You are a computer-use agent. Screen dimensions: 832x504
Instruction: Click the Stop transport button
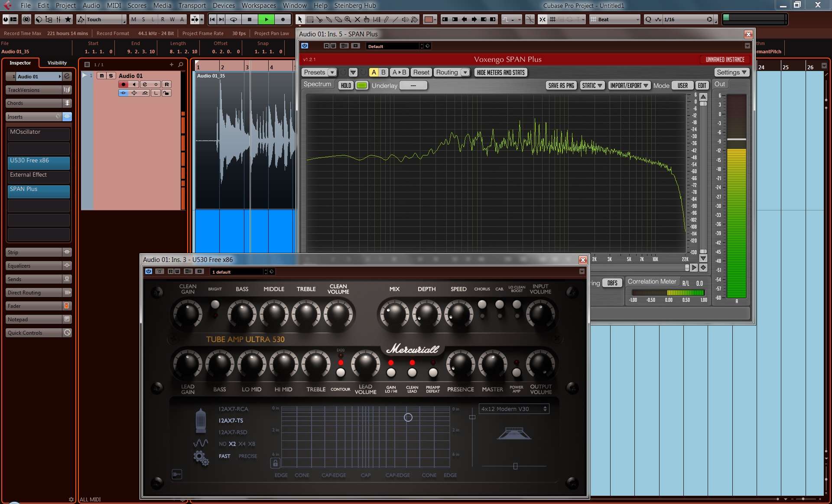click(x=250, y=19)
